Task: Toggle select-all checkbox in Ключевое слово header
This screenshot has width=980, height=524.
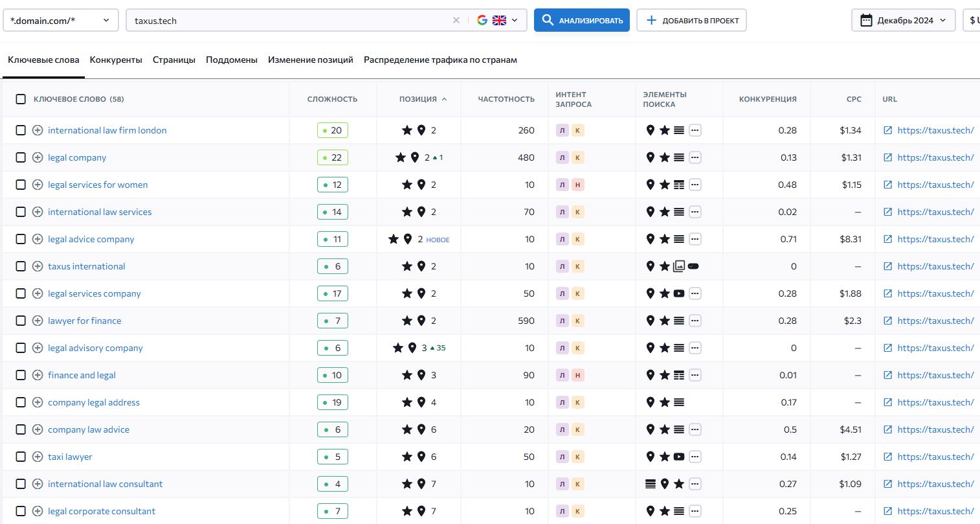Action: (x=21, y=99)
